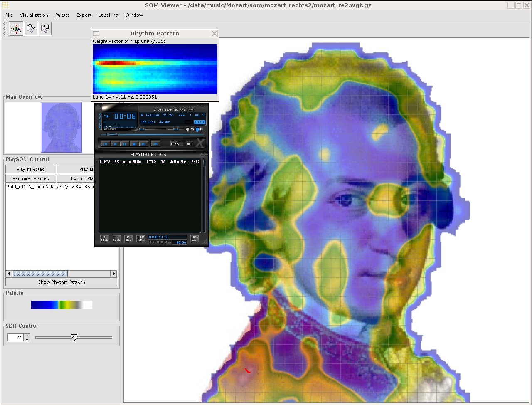
Task: Click mini stop button in playlist editor
Action: click(x=162, y=242)
